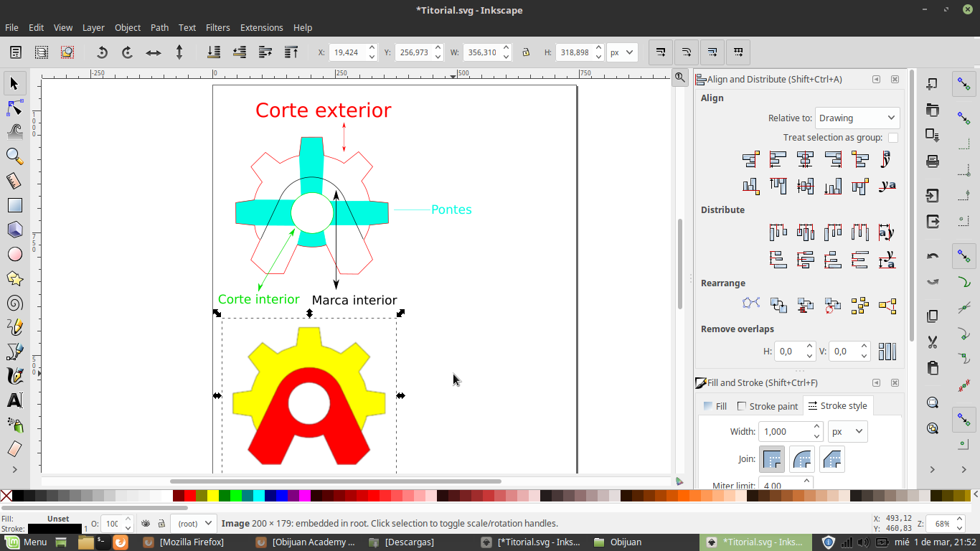Enable Treat selection as group checkbox
This screenshot has height=551, width=980.
click(892, 138)
